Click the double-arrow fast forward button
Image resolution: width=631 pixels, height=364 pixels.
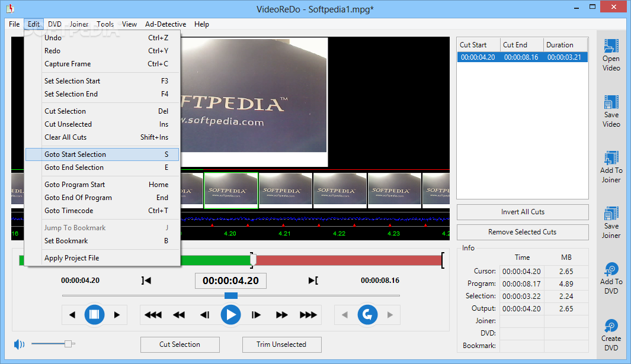click(281, 315)
